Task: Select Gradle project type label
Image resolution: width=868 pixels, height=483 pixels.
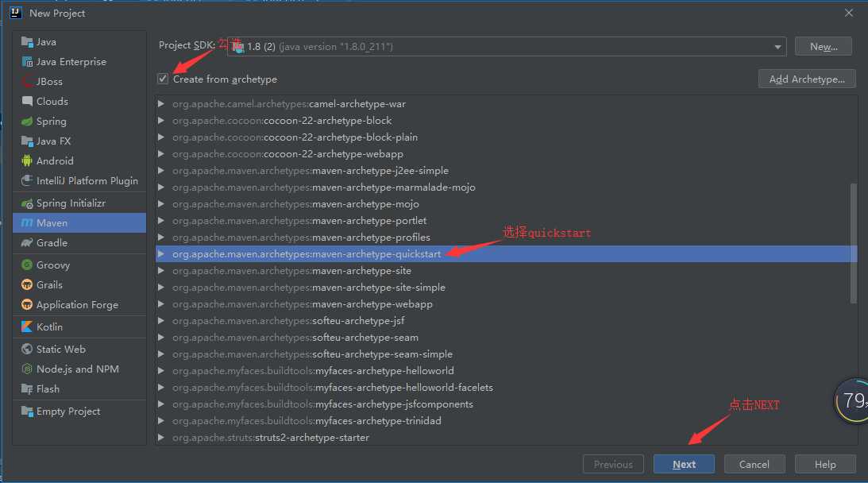Action: click(x=52, y=243)
